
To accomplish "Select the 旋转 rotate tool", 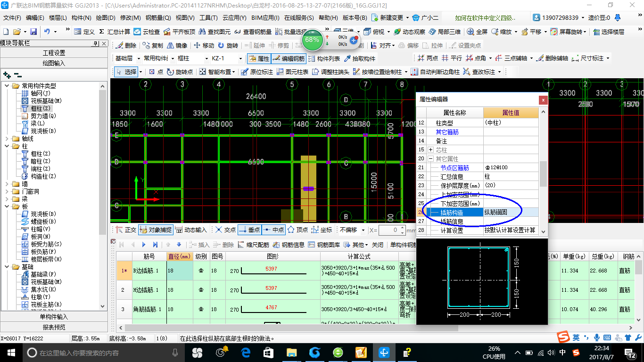I will tap(228, 45).
